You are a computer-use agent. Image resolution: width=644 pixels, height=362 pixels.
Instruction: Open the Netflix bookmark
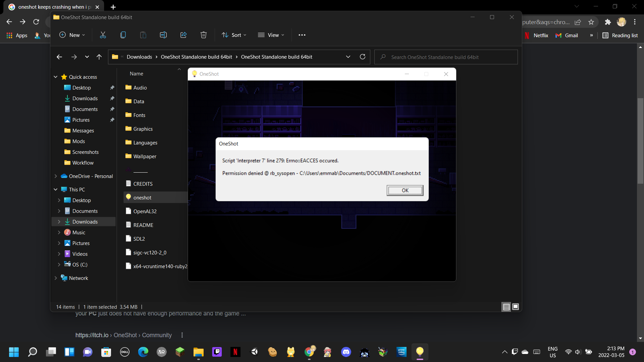537,36
